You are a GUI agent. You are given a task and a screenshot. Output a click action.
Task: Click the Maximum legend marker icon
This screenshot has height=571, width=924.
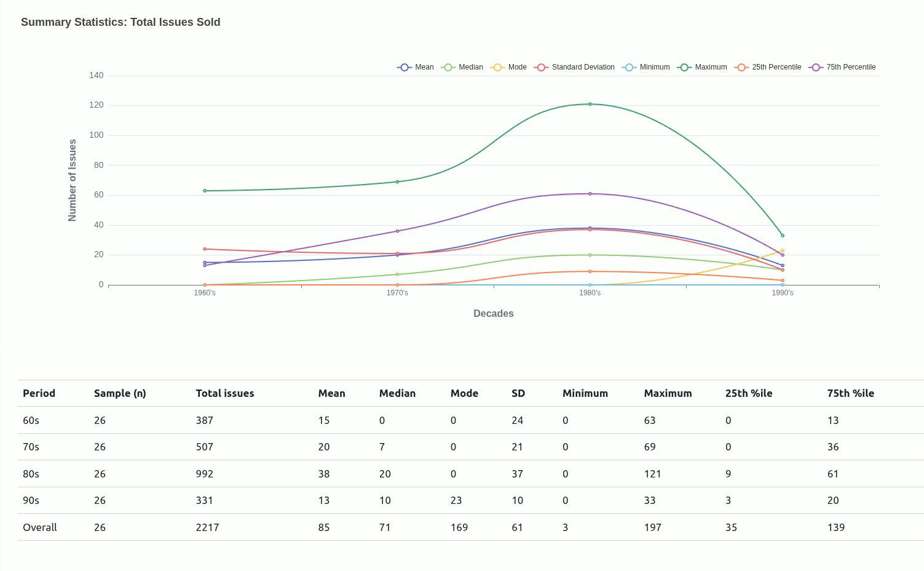pyautogui.click(x=684, y=67)
